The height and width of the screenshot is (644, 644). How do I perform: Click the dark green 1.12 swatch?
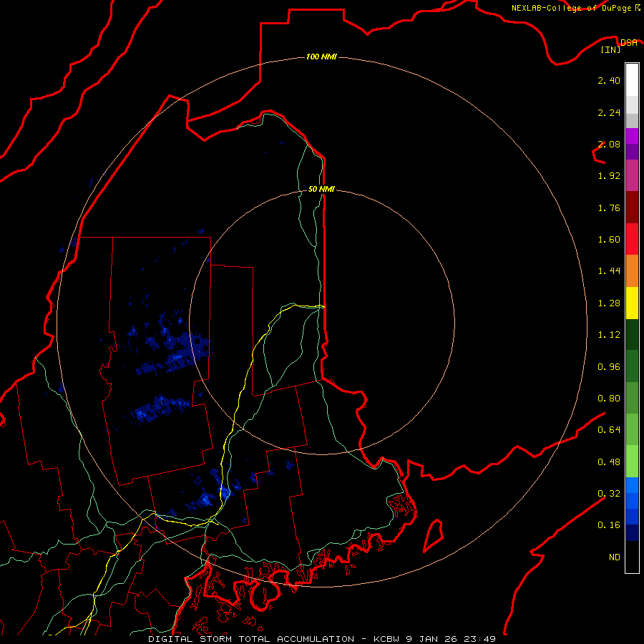click(x=632, y=334)
